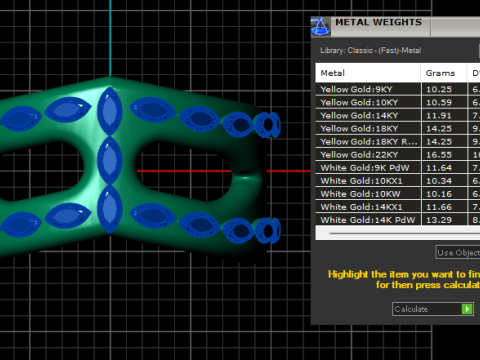Click the Metal Weights scale icon
This screenshot has height=360, width=480.
tap(320, 27)
